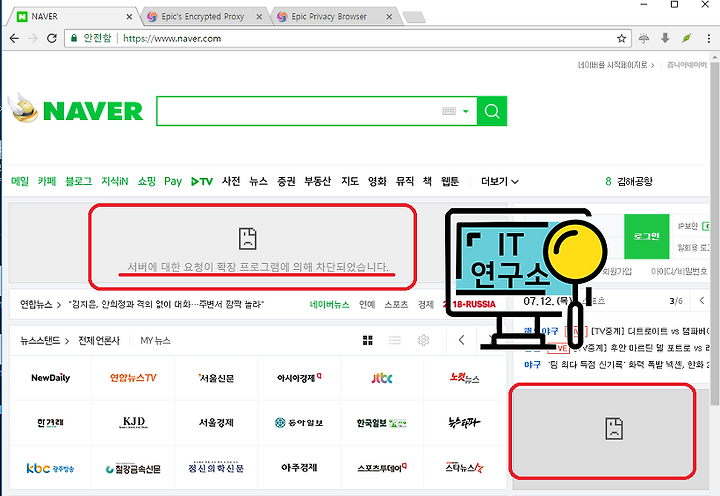Image resolution: width=720 pixels, height=496 pixels.
Task: Open 사전 dictionary link
Action: point(231,181)
